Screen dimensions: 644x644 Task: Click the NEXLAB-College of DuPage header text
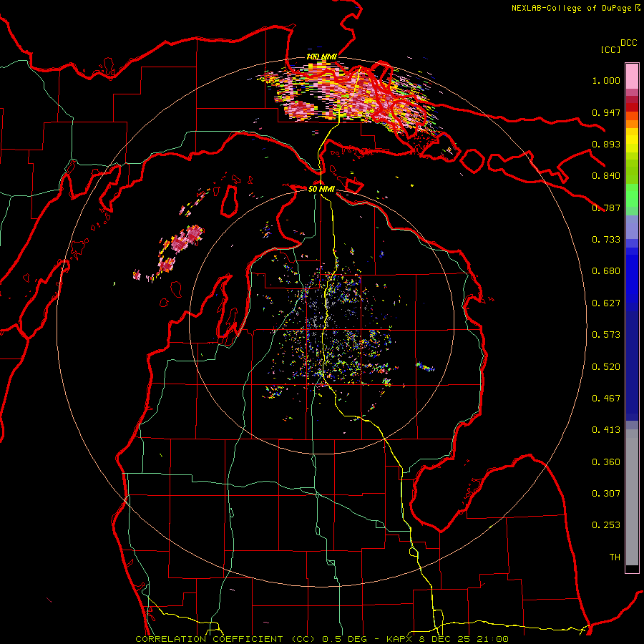(575, 8)
